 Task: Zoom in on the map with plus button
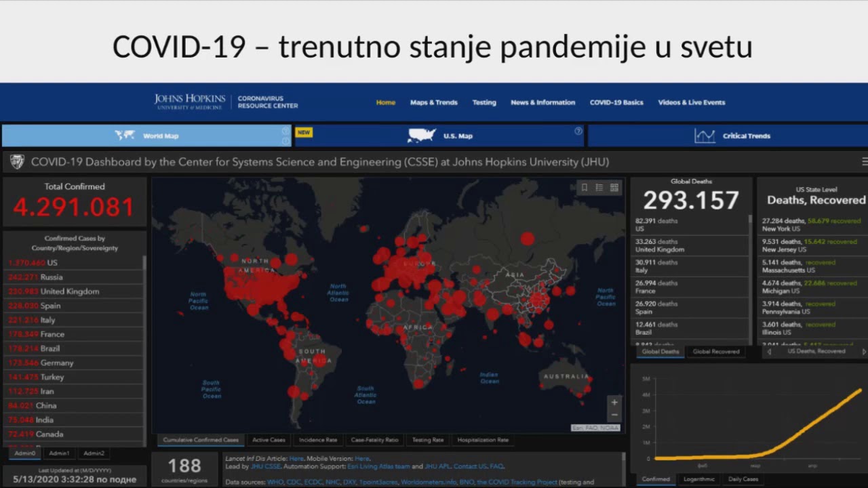click(614, 402)
